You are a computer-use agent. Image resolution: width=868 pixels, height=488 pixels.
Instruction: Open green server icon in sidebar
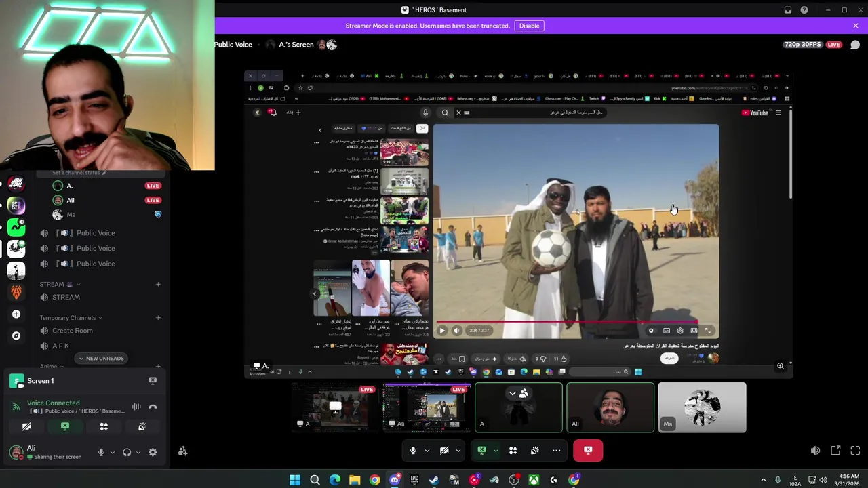pos(16,227)
